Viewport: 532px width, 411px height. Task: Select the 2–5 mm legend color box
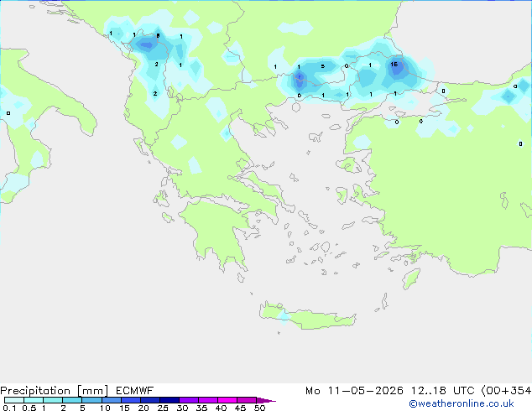click(x=72, y=400)
